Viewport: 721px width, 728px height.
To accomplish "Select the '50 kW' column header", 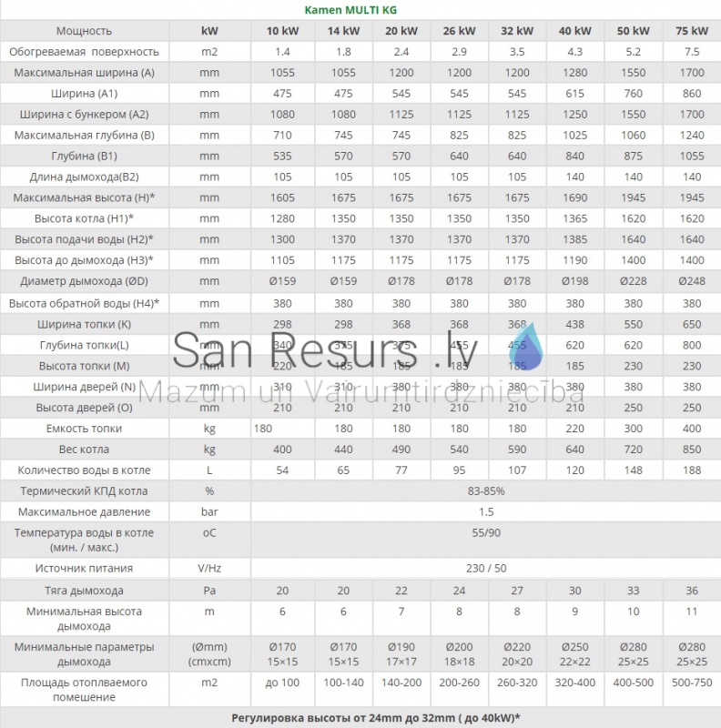I will tap(634, 31).
